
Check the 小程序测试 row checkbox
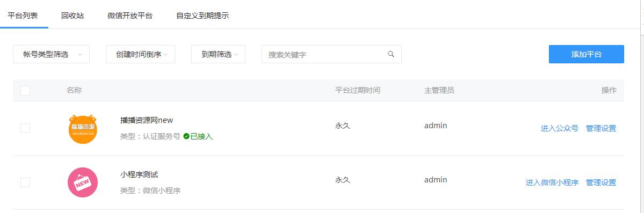point(25,182)
